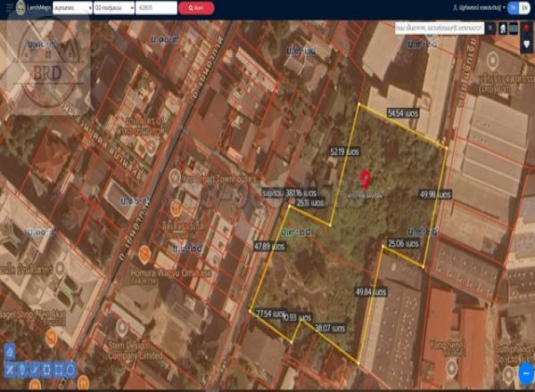Switch language to TH
This screenshot has width=535, height=392.
click(x=514, y=7)
